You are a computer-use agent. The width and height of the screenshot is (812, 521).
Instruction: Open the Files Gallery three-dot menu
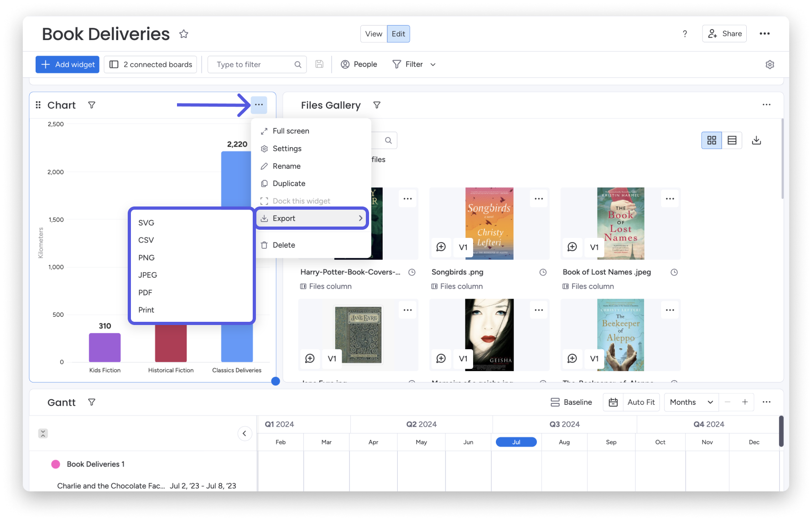click(766, 105)
